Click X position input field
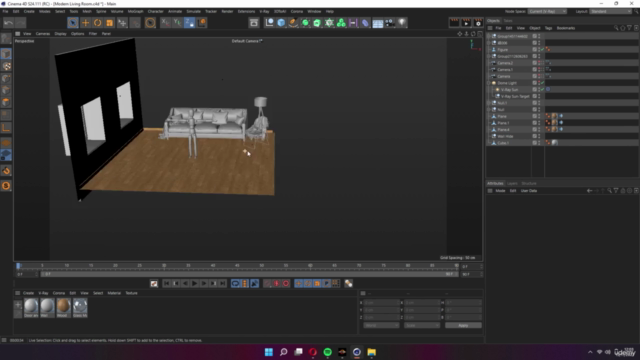Viewport: 640px width, 360px height. point(381,303)
